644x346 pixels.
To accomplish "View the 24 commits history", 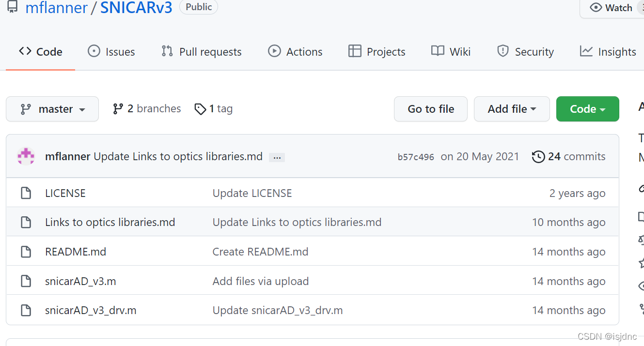I will pyautogui.click(x=569, y=156).
